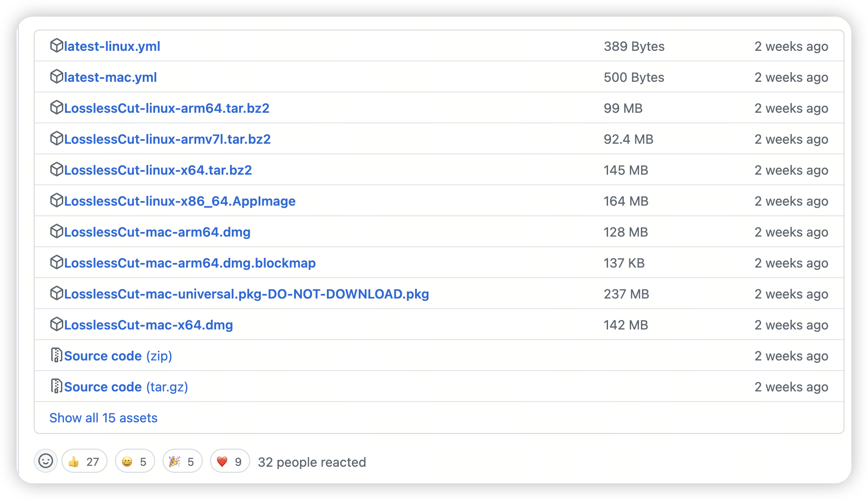
Task: Download latest-linux.yml
Action: point(112,46)
